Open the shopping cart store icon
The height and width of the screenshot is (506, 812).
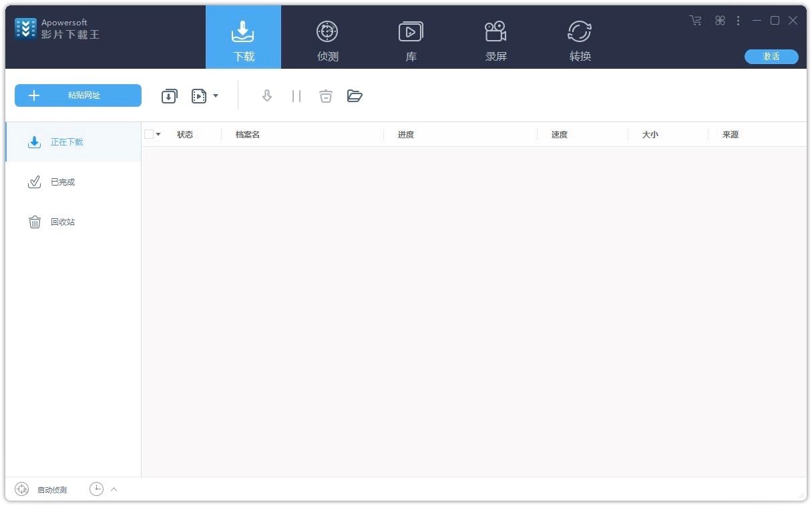(694, 21)
